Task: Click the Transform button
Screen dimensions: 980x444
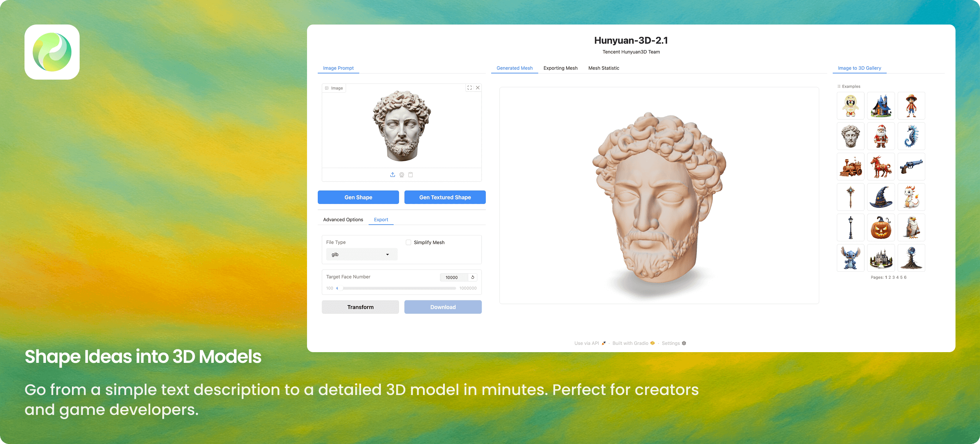Action: click(x=360, y=307)
